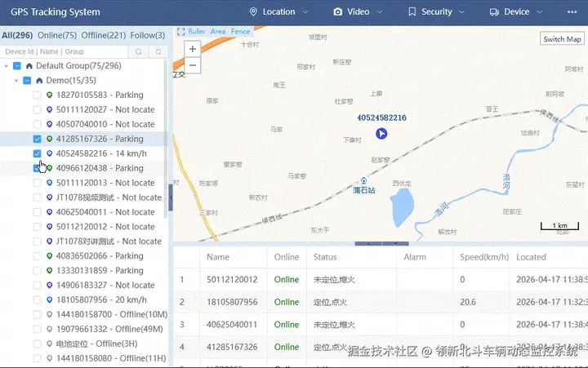Click the pin icon of 13330131859
Image resolution: width=588 pixels, height=368 pixels.
(x=49, y=271)
